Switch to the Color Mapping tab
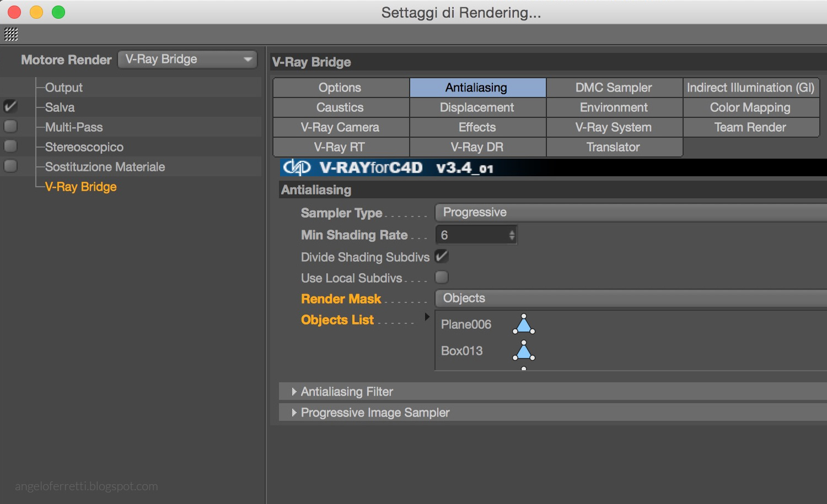The image size is (827, 504). click(x=751, y=107)
